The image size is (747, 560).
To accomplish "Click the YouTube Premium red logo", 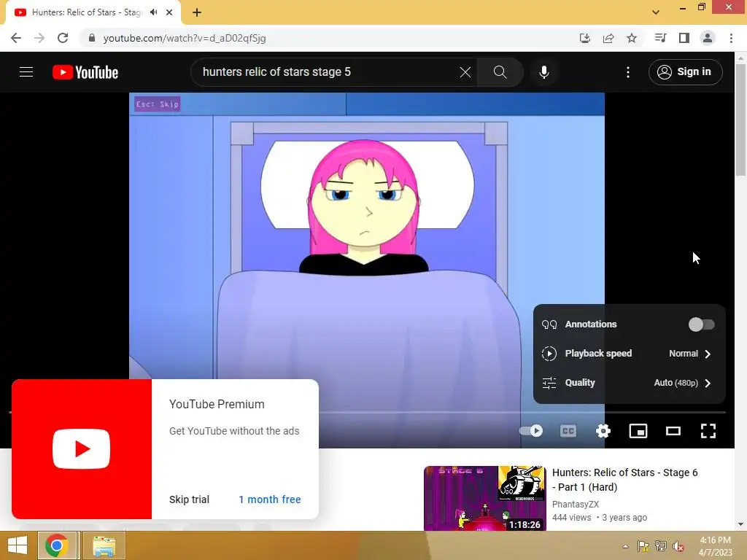I will 82,449.
